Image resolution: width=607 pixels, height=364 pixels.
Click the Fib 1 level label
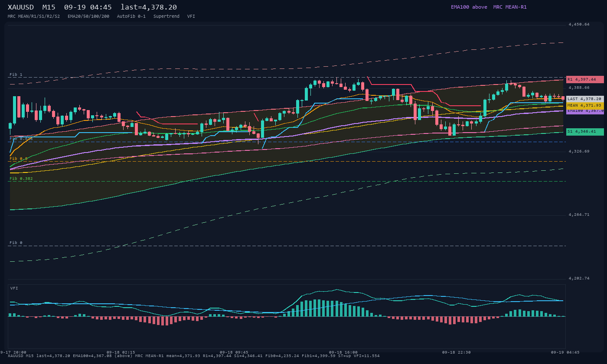(x=16, y=75)
